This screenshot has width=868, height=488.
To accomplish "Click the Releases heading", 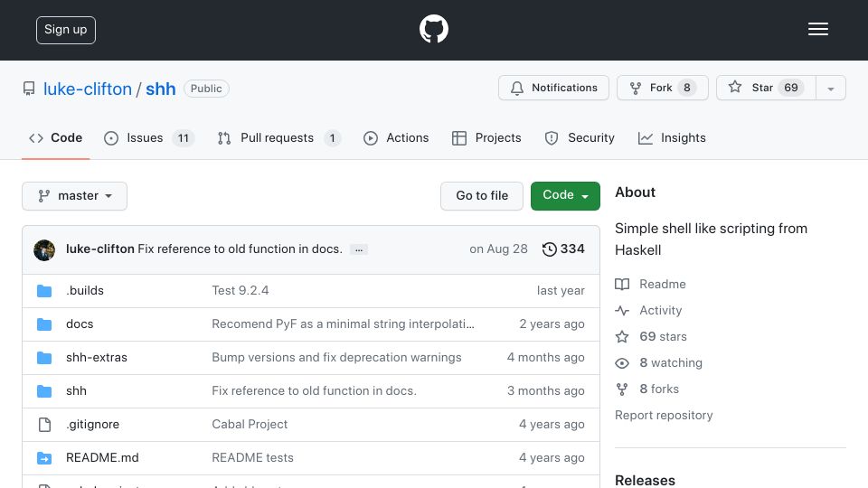I will pos(645,480).
